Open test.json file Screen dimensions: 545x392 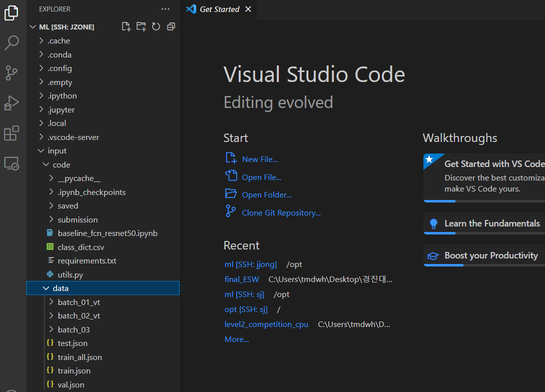click(x=103, y=343)
